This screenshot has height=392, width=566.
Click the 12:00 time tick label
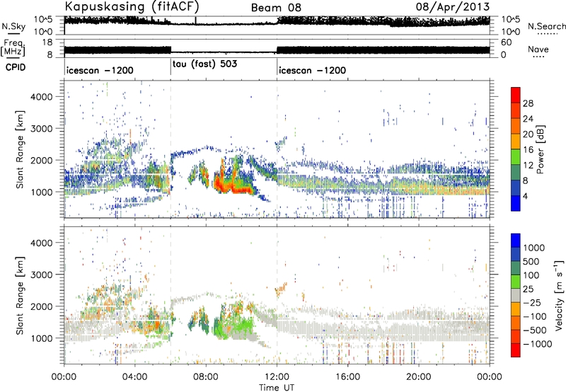[277, 377]
